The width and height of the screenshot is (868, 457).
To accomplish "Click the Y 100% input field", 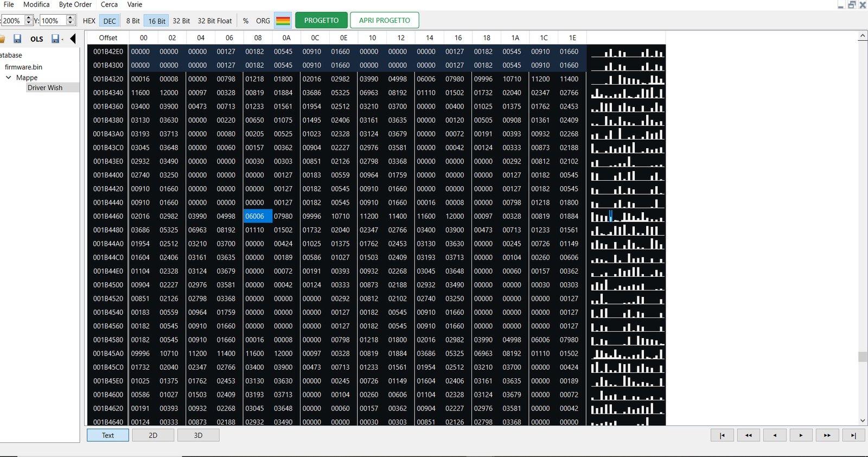I will pyautogui.click(x=53, y=21).
